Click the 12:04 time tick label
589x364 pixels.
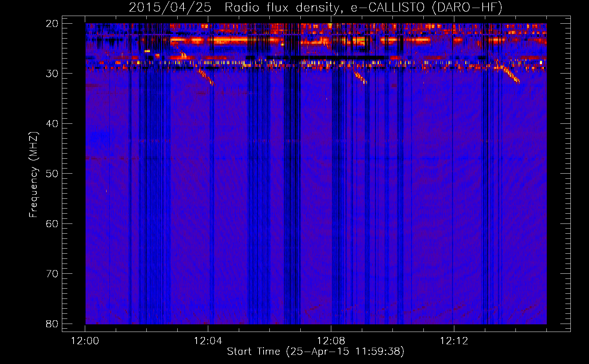(x=208, y=341)
